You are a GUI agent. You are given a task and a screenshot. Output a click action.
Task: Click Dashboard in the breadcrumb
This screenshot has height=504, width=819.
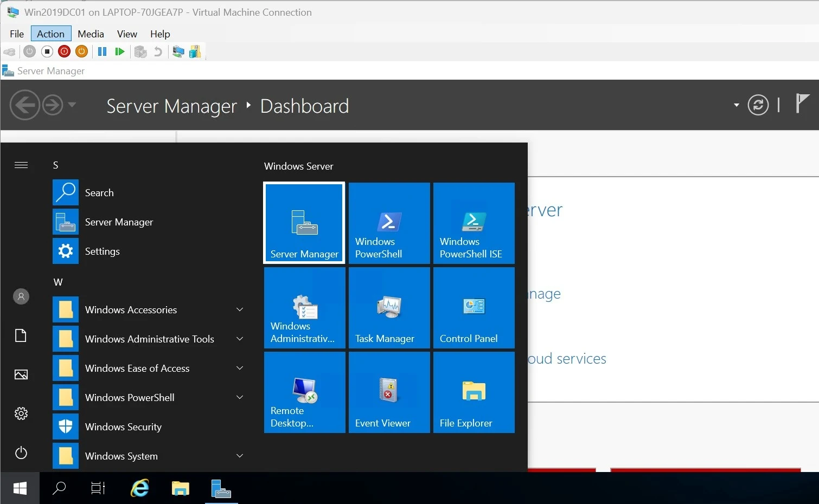(x=304, y=106)
